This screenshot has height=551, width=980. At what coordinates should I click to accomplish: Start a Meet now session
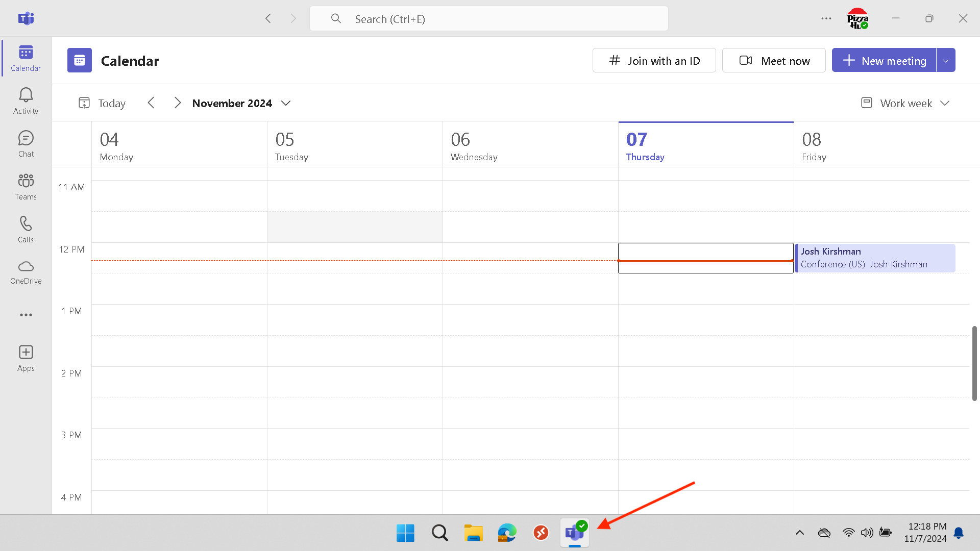pyautogui.click(x=773, y=61)
